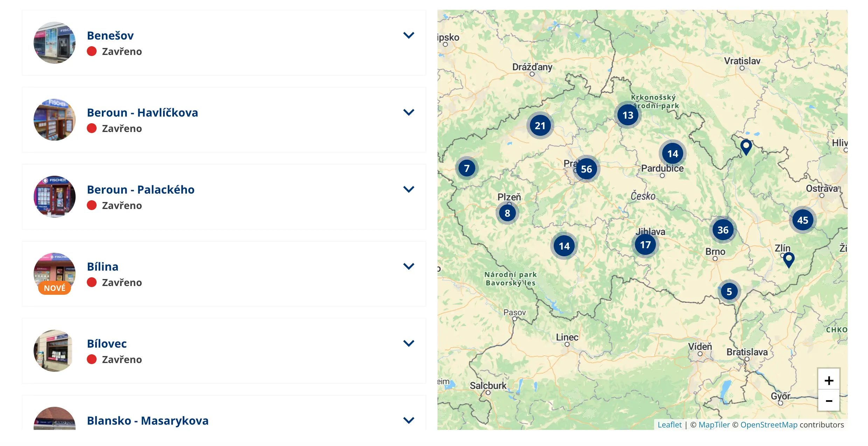
Task: Click the map cluster marker labeled 56
Action: (586, 169)
